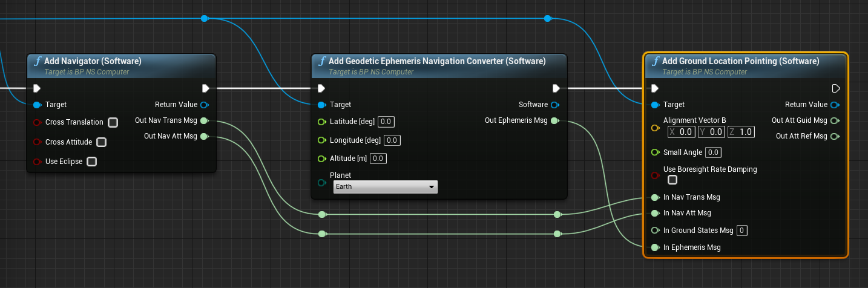Click the Longitude [deg] value field

coord(392,141)
